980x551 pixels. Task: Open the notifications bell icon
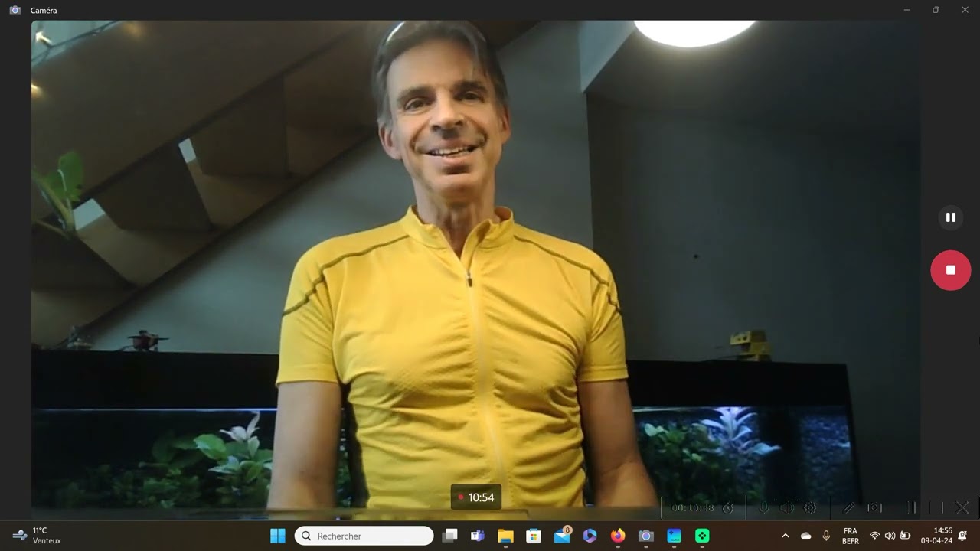pyautogui.click(x=962, y=536)
